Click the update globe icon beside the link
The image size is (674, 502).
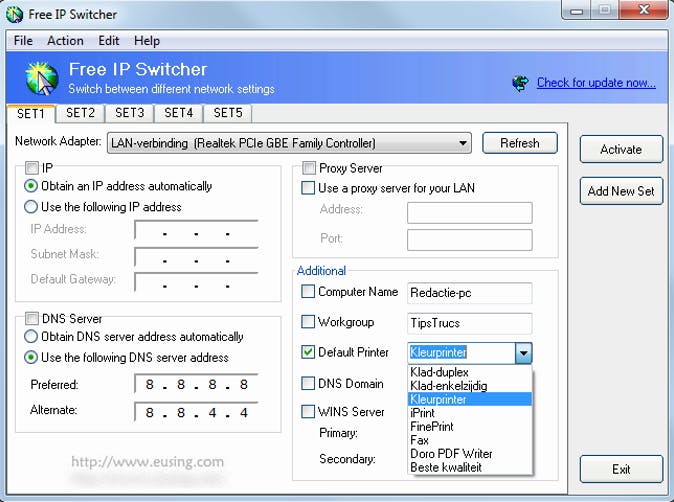point(521,83)
